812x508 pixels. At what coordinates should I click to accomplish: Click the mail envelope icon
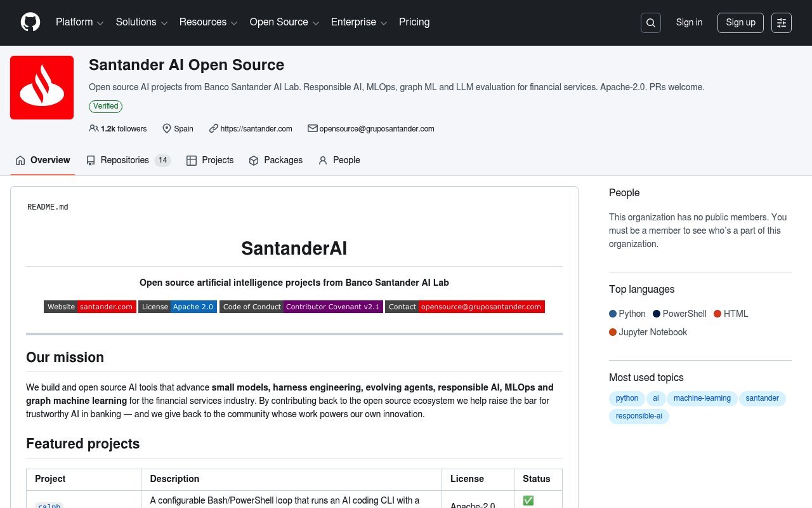pyautogui.click(x=312, y=128)
